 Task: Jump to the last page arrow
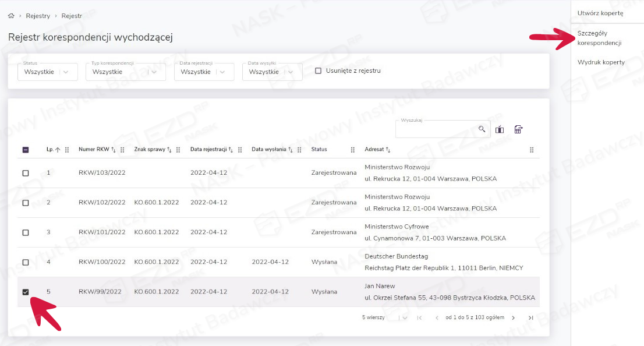point(530,317)
